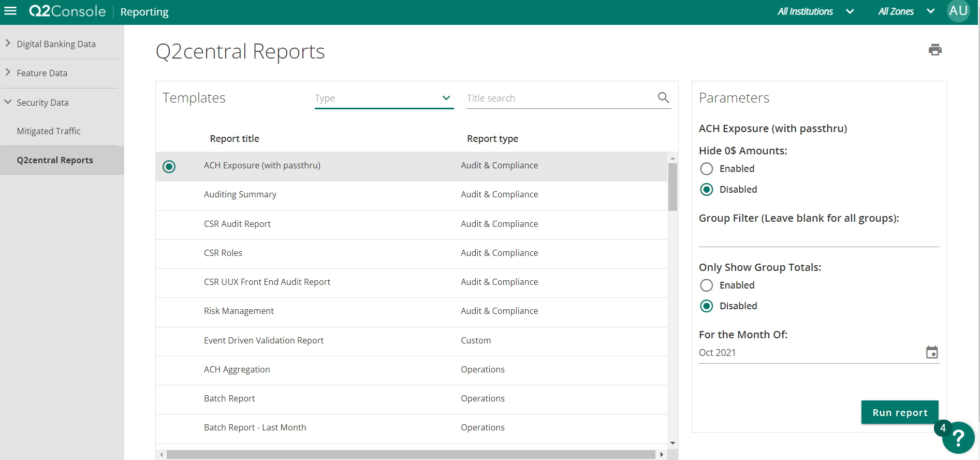Select ACH Exposure report radio button
980x460 pixels.
169,166
